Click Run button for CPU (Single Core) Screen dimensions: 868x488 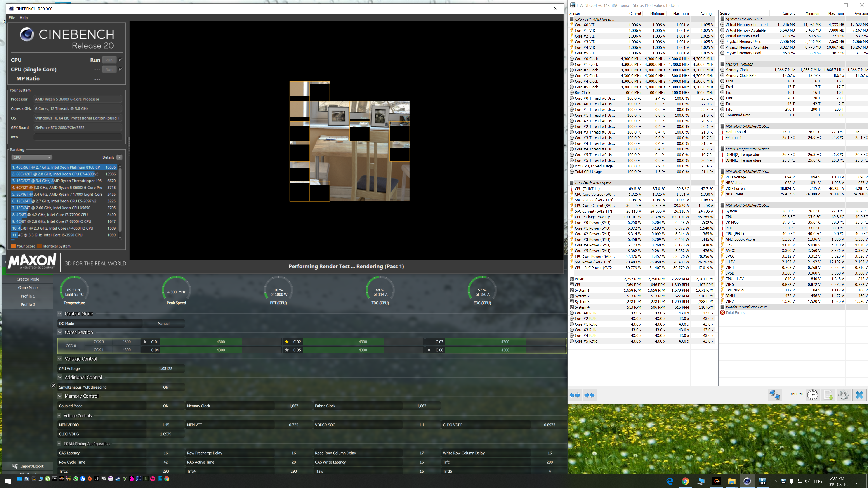(x=109, y=69)
